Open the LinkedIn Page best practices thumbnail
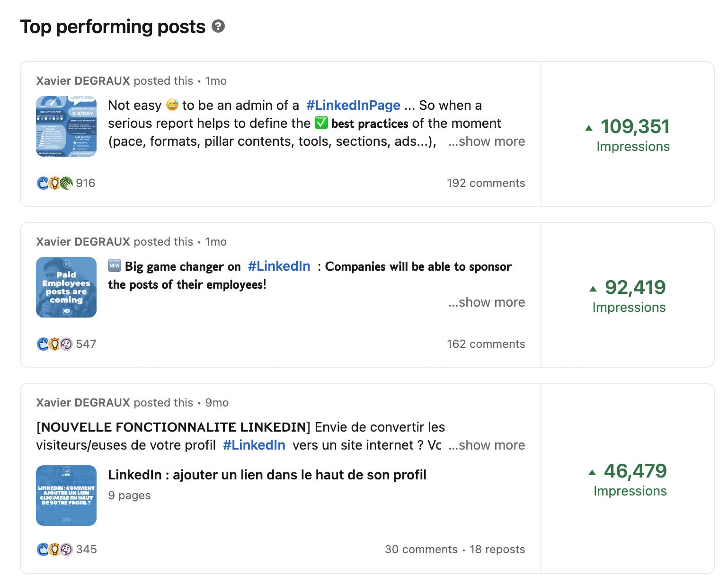Screen dimensions: 728x584 (66, 126)
